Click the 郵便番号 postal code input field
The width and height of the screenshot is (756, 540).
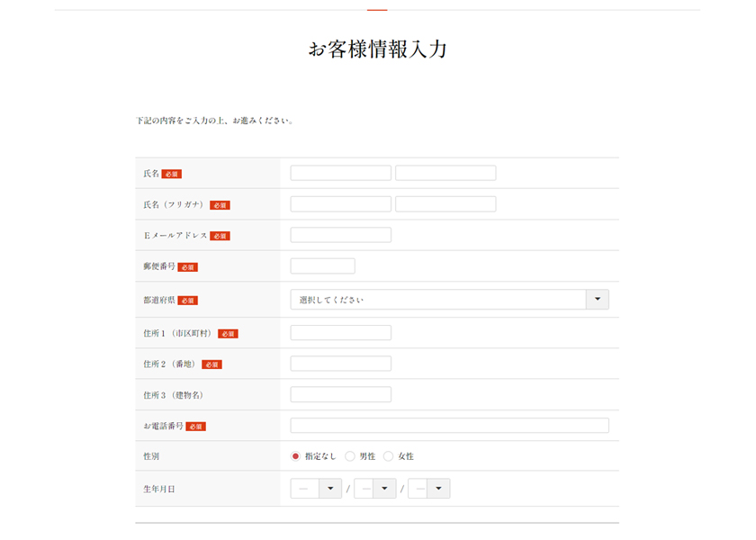pyautogui.click(x=321, y=265)
